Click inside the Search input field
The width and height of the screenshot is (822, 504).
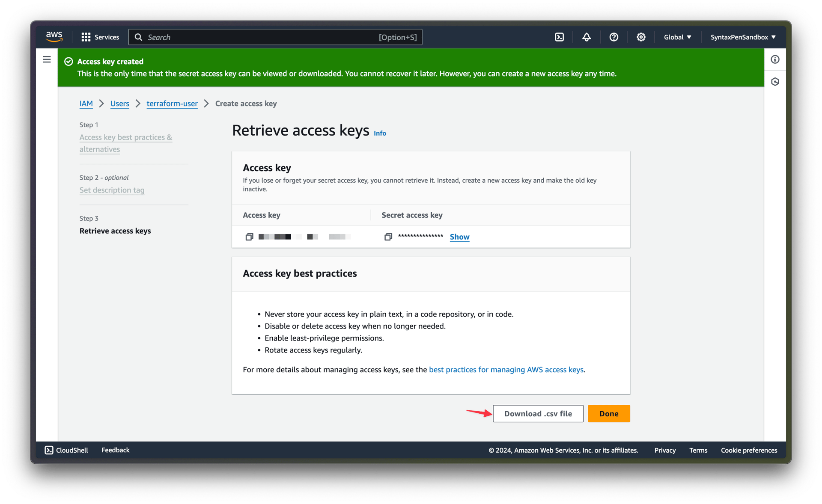(x=274, y=37)
